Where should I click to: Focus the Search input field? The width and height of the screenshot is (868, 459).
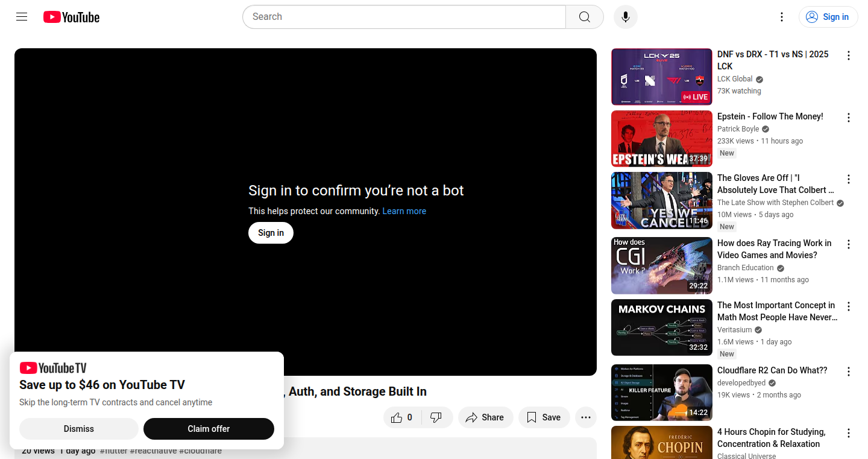404,17
